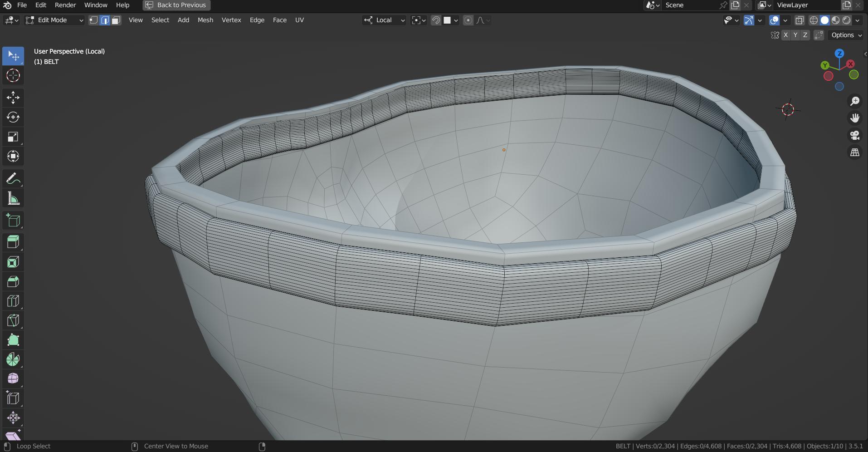Image resolution: width=868 pixels, height=452 pixels.
Task: Enable mirror on Z axis
Action: 805,35
